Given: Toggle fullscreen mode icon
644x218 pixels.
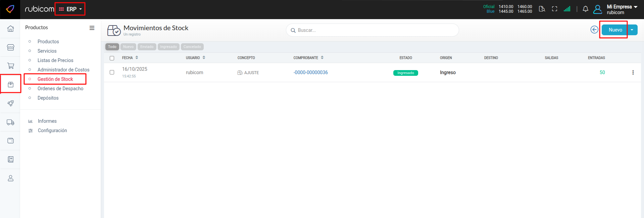Looking at the screenshot, I should (554, 9).
